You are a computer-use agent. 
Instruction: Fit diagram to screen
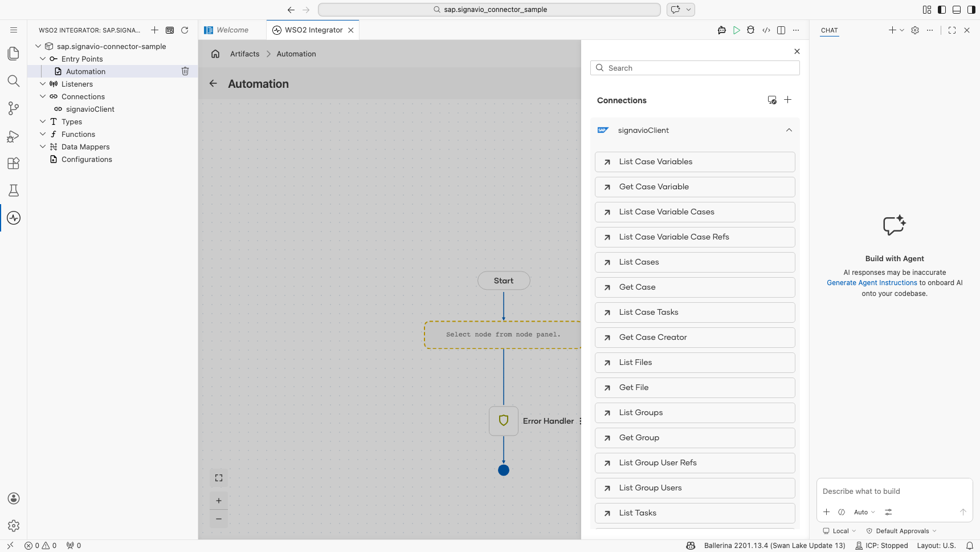(219, 478)
